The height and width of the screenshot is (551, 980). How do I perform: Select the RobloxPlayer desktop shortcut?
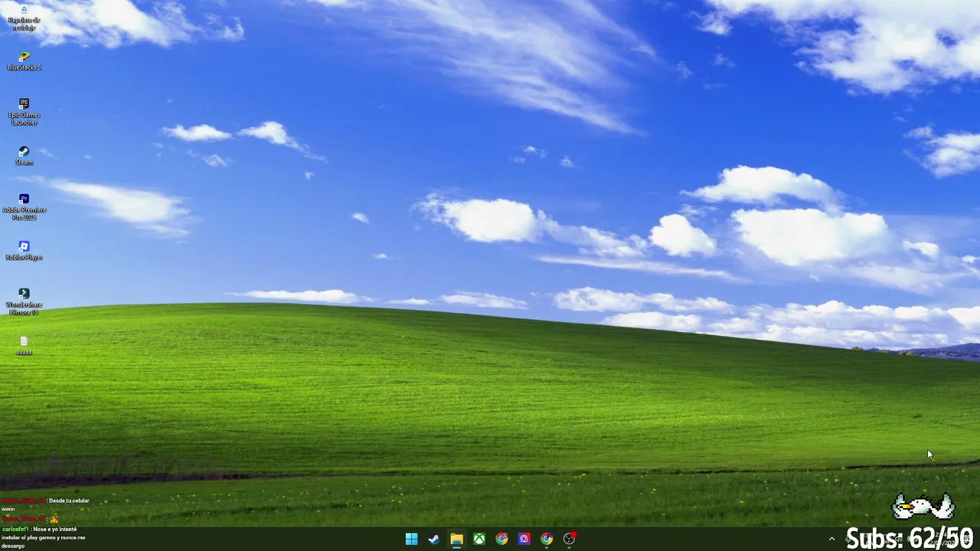24,251
